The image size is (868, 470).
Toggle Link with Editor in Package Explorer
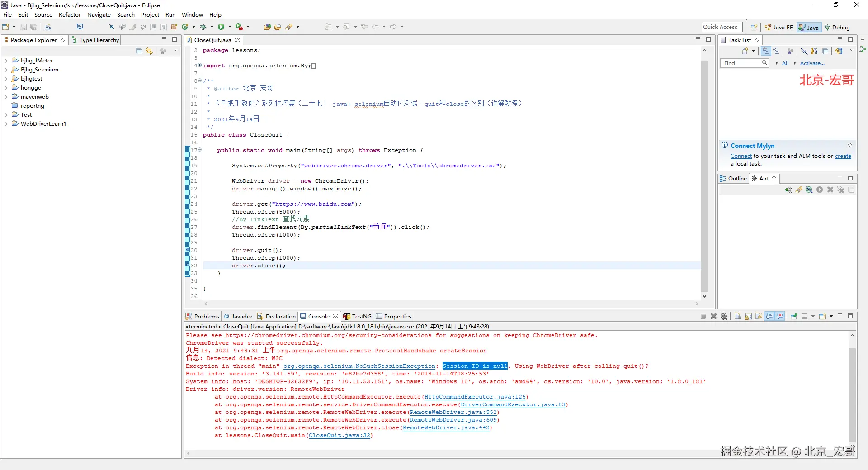pos(149,51)
